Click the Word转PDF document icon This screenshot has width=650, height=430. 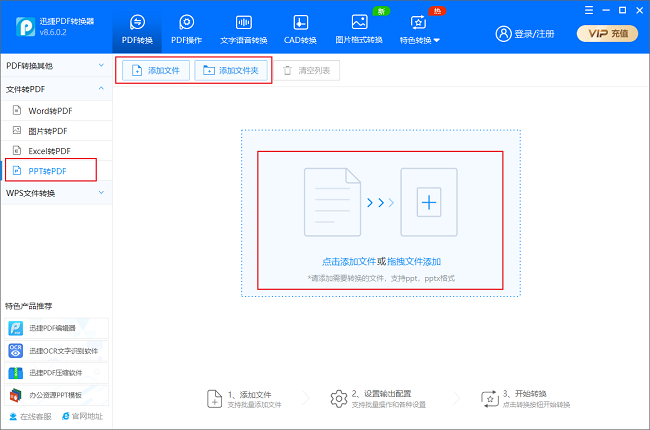tap(17, 110)
